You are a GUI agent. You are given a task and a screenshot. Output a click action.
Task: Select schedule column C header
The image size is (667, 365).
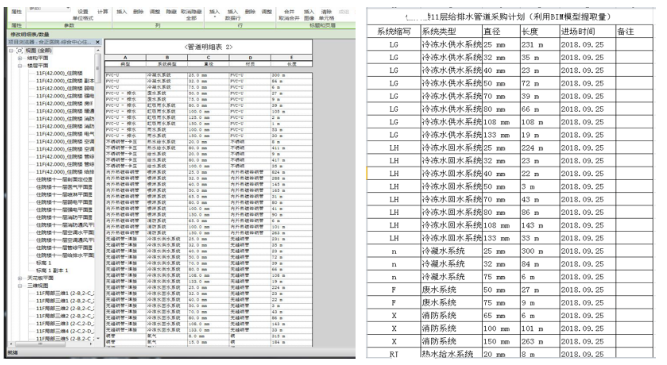[208, 57]
